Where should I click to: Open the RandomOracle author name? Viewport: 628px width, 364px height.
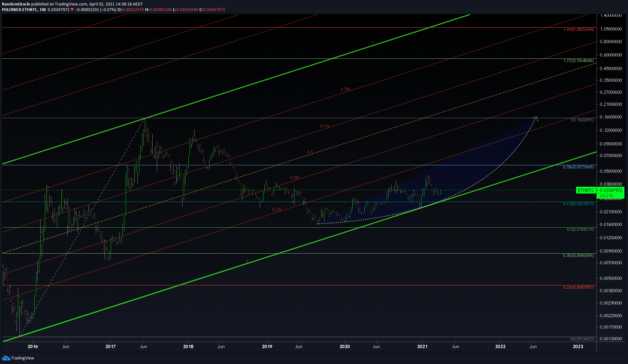click(16, 4)
